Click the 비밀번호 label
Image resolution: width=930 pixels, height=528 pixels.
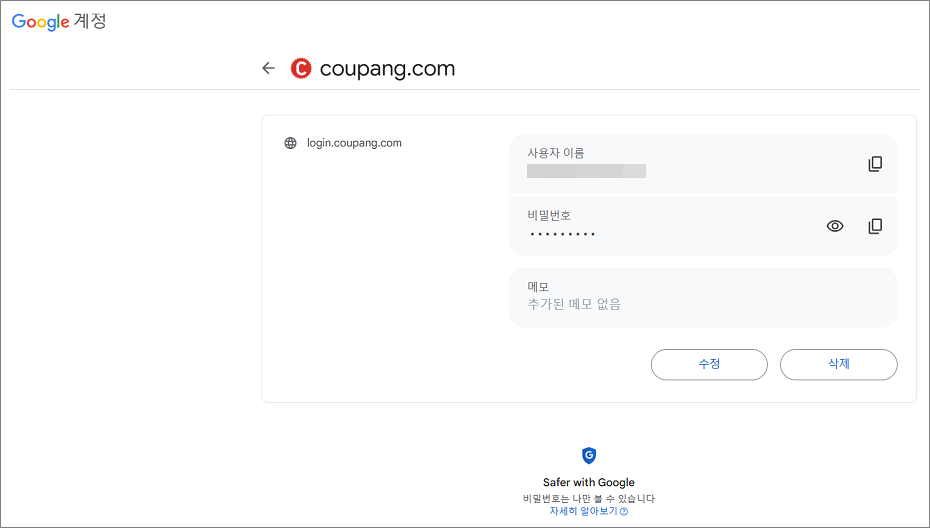tap(549, 215)
